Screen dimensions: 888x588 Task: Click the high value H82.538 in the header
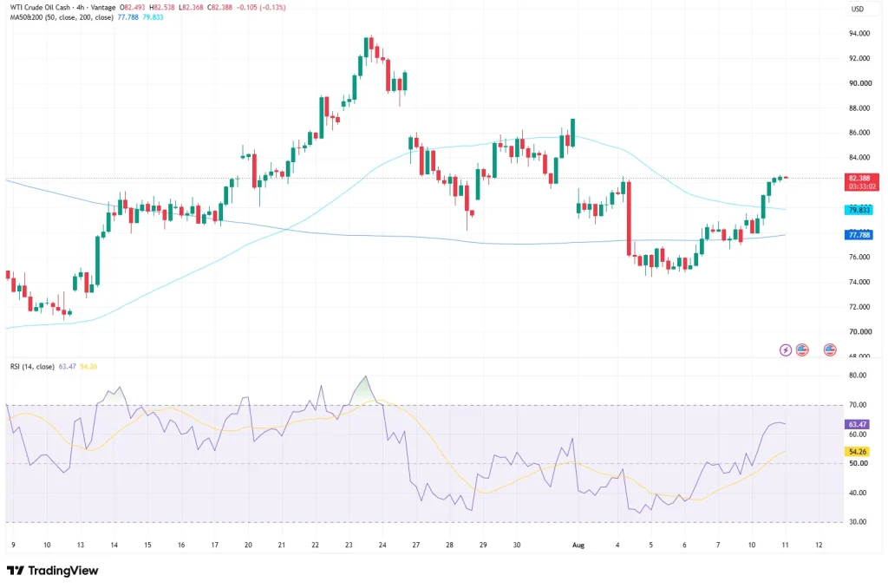tap(162, 7)
